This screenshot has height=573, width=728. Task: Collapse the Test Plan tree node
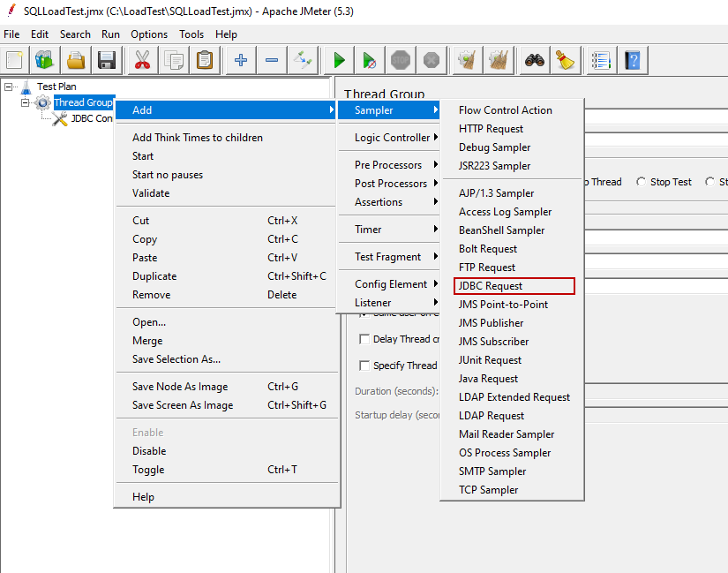[x=8, y=87]
